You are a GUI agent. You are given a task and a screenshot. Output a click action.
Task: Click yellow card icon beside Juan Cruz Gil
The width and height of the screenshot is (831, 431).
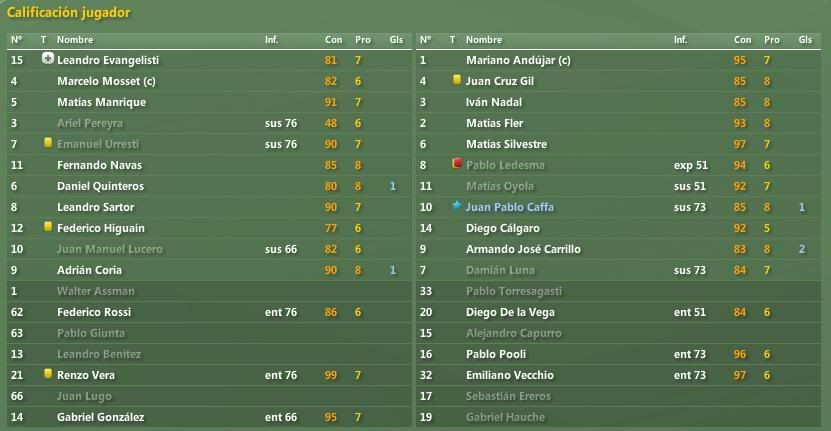coord(457,80)
